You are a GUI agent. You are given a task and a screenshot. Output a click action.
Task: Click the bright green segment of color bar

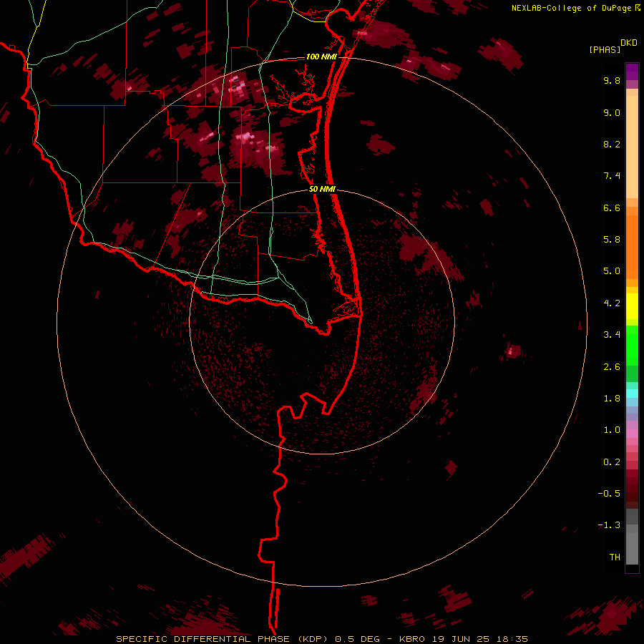click(632, 345)
